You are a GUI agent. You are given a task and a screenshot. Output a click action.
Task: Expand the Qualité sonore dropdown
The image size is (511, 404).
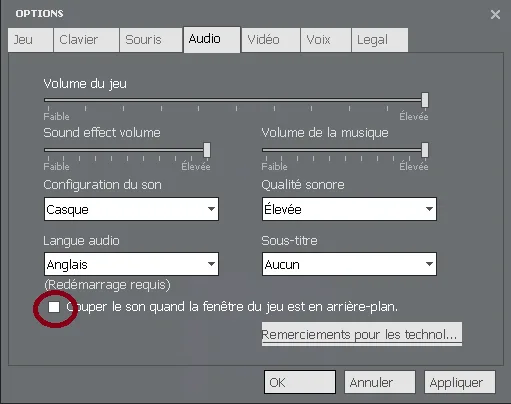click(x=349, y=209)
